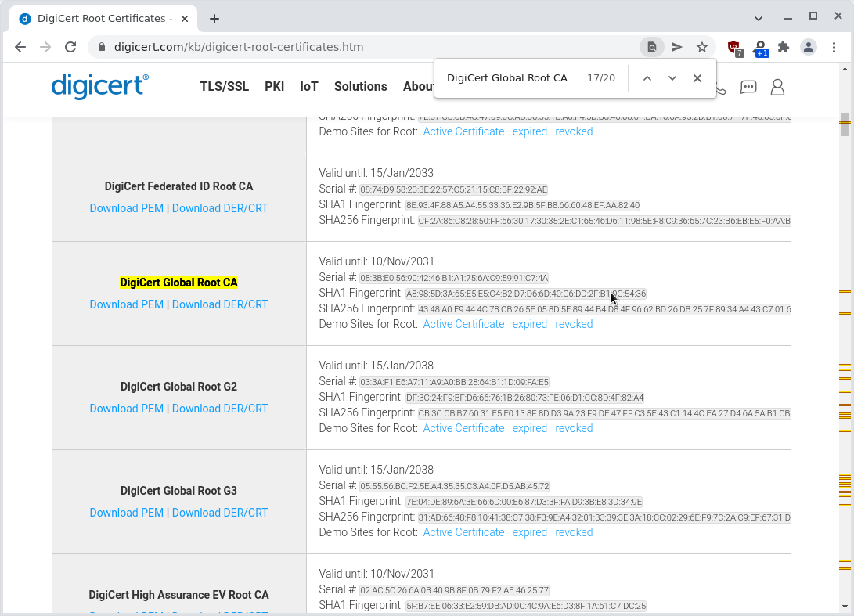Click the scrollbar up arrow
The width and height of the screenshot is (854, 616).
click(845, 69)
